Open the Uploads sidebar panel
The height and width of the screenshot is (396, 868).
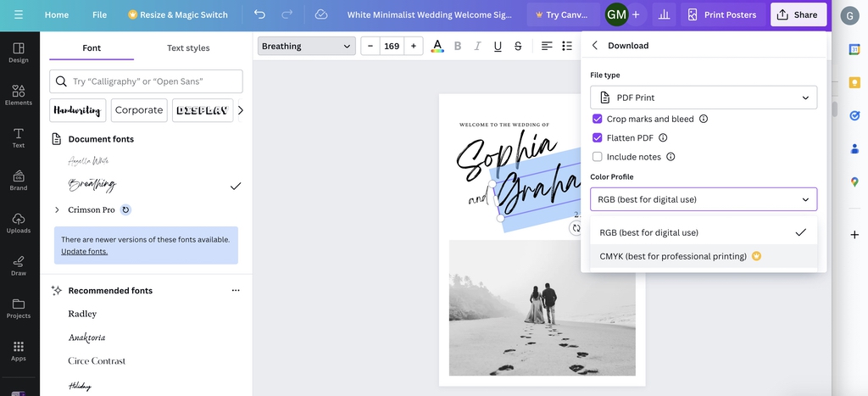(x=19, y=223)
